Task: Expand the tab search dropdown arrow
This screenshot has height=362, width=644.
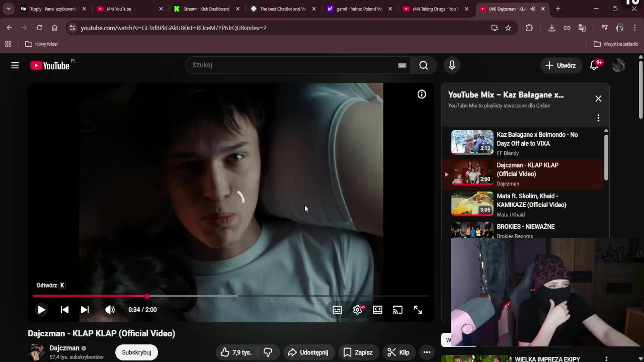Action: pos(9,9)
